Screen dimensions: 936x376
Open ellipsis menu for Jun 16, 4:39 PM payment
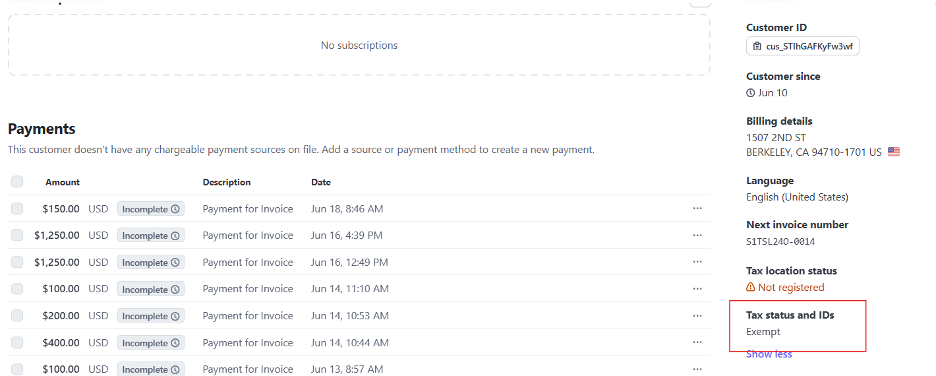tap(697, 235)
